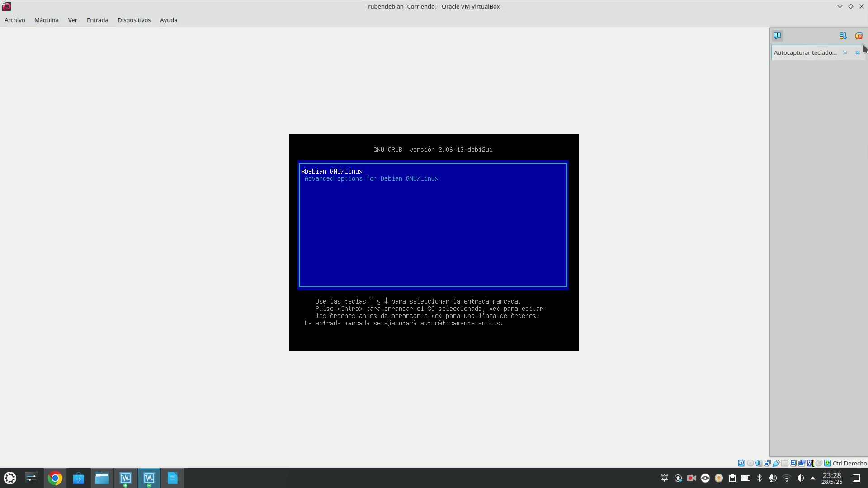868x488 pixels.
Task: Toggle the microphone in the system tray
Action: (x=773, y=478)
